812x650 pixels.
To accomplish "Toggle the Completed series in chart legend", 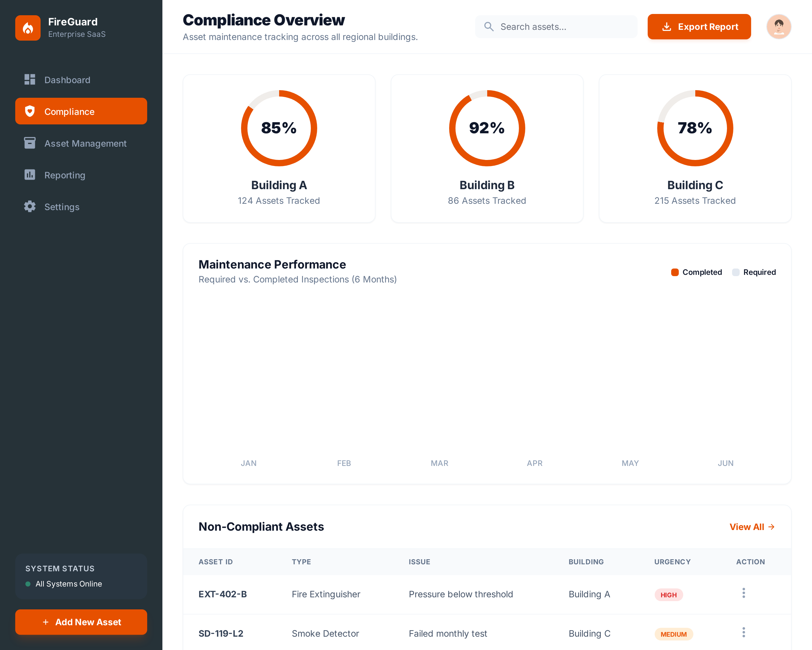I will tap(696, 272).
